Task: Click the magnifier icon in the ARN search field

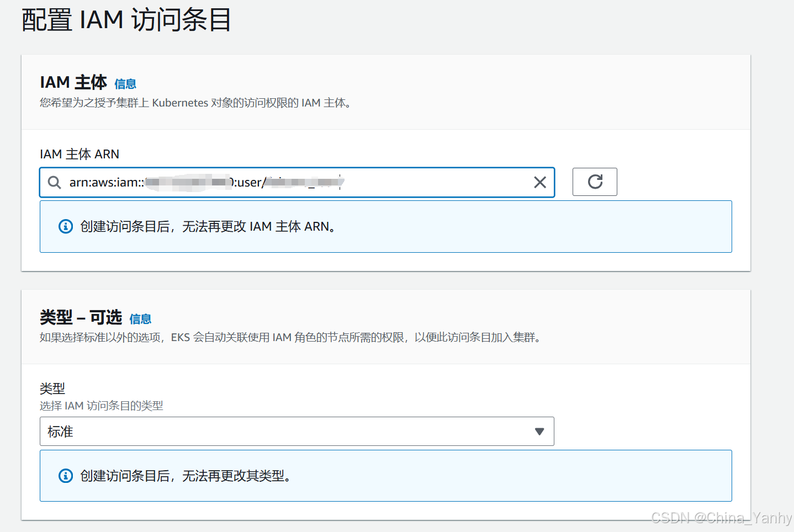Action: (54, 182)
